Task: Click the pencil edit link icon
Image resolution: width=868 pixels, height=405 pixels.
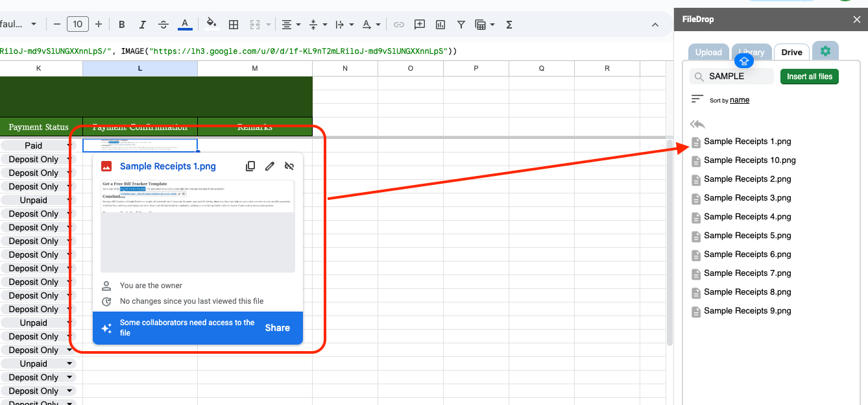Action: (x=270, y=166)
